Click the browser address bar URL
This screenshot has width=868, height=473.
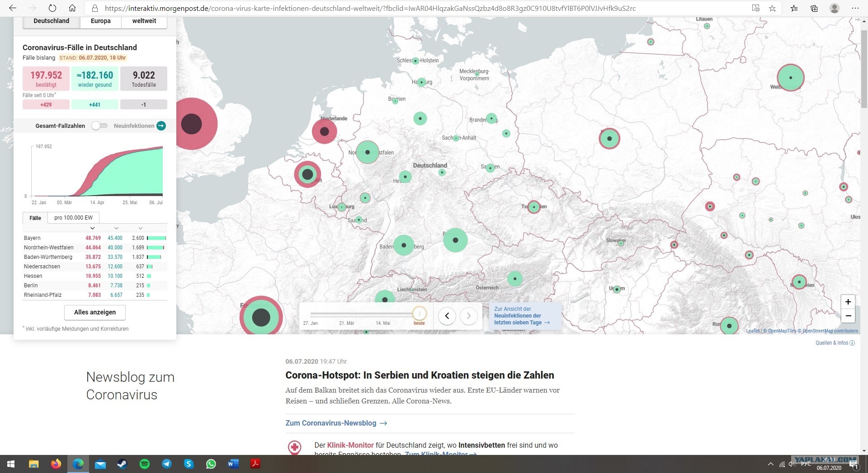[x=370, y=8]
